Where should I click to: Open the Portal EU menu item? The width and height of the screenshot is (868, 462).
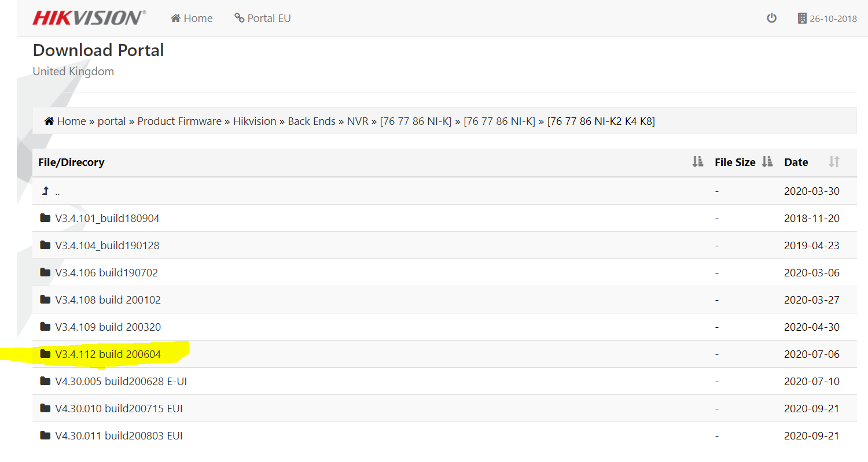click(x=263, y=19)
